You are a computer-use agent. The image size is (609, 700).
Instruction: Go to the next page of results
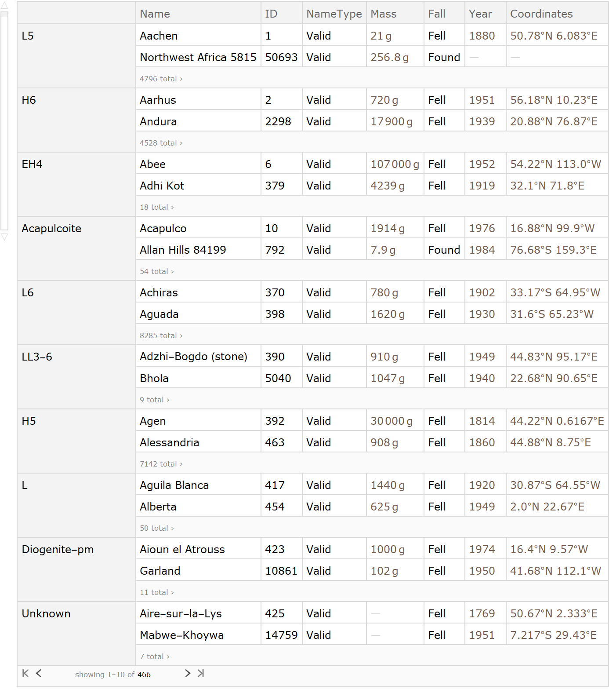(188, 673)
